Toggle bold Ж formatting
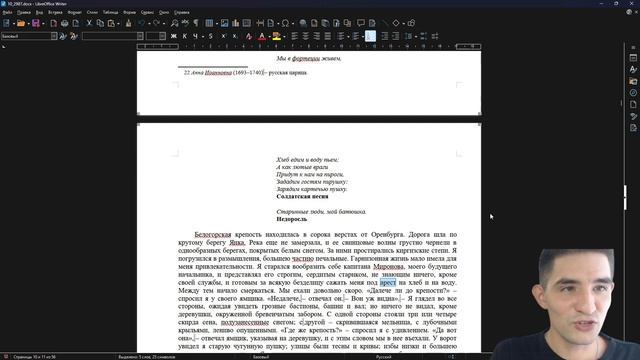Screen dimensions: 640x360 pyautogui.click(x=174, y=36)
